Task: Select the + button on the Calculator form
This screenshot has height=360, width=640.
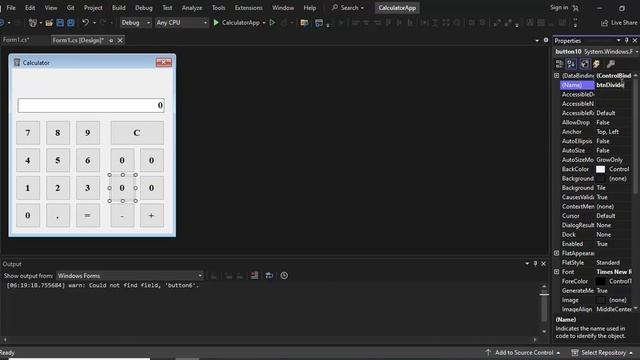Action: [x=151, y=215]
